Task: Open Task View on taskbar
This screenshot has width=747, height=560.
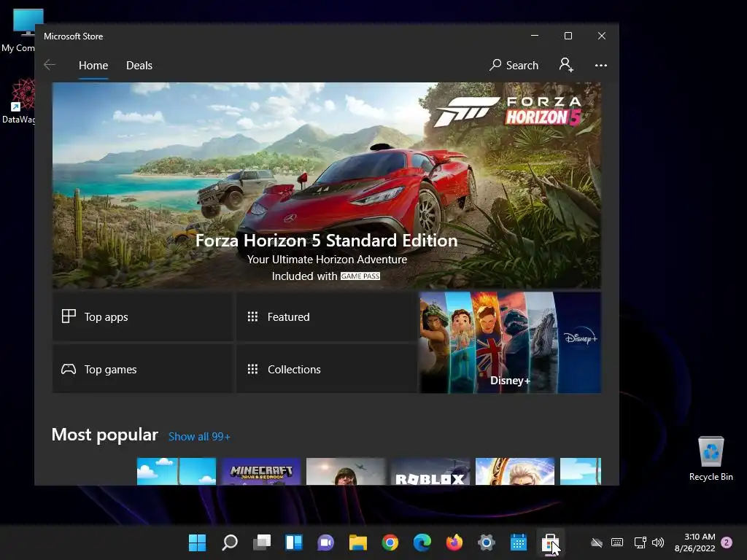Action: [x=262, y=542]
